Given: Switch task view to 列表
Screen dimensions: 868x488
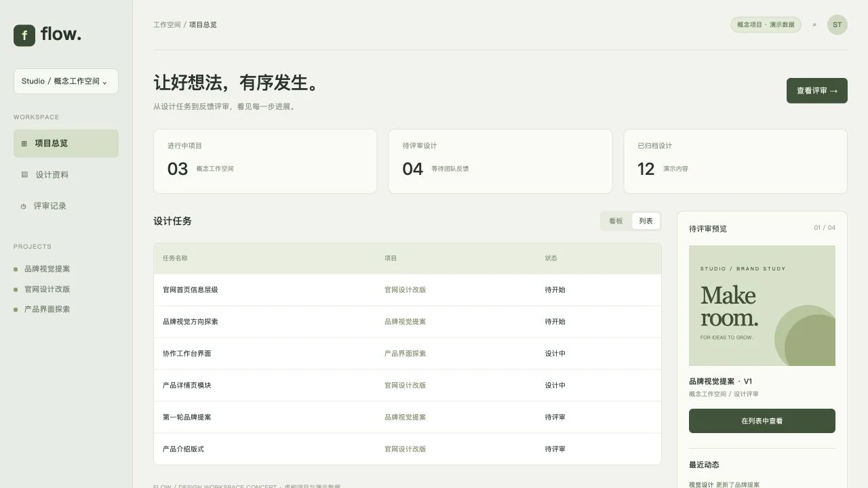Looking at the screenshot, I should tap(646, 221).
